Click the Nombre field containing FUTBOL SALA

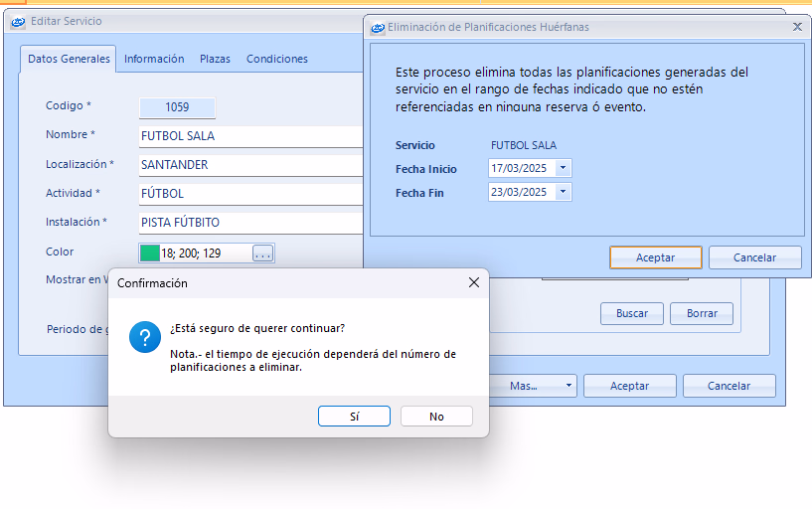pos(248,135)
